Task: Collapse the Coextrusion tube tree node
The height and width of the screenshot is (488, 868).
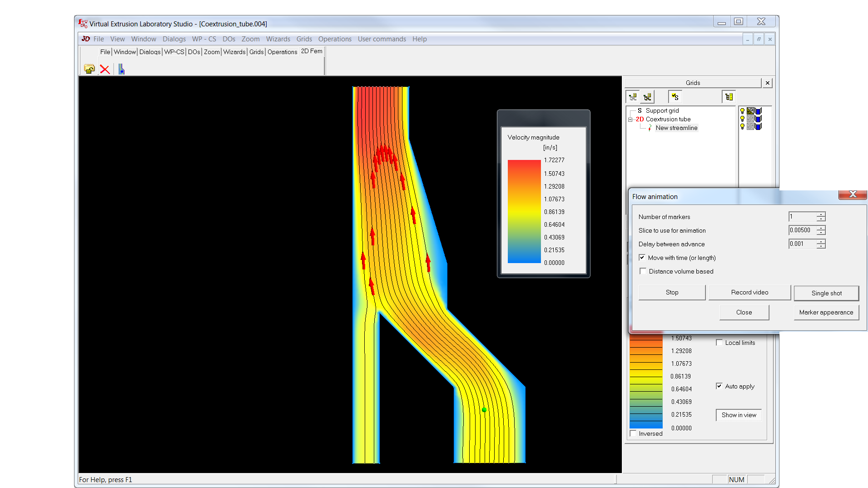Action: (x=630, y=120)
